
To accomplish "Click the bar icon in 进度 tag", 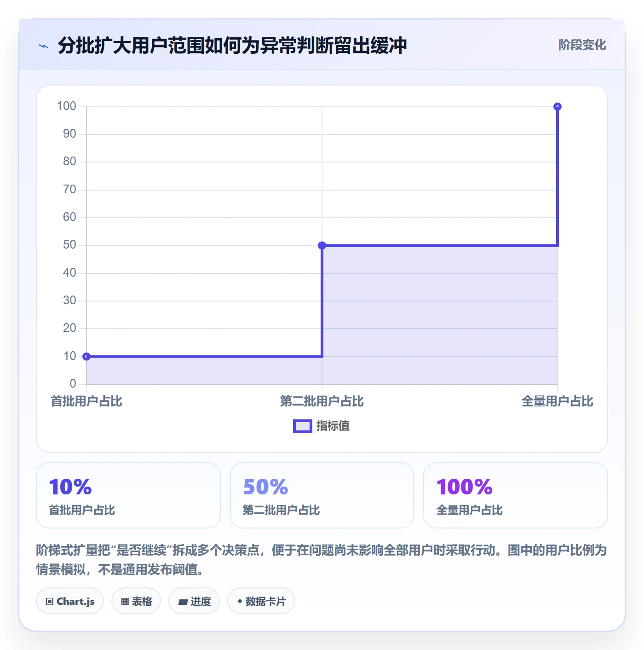I will tap(183, 602).
